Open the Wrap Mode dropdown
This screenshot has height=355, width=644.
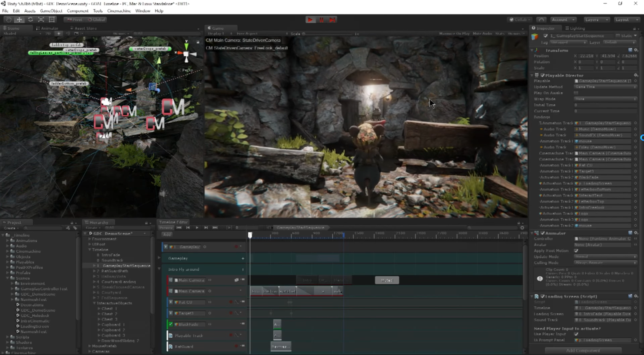pos(605,99)
